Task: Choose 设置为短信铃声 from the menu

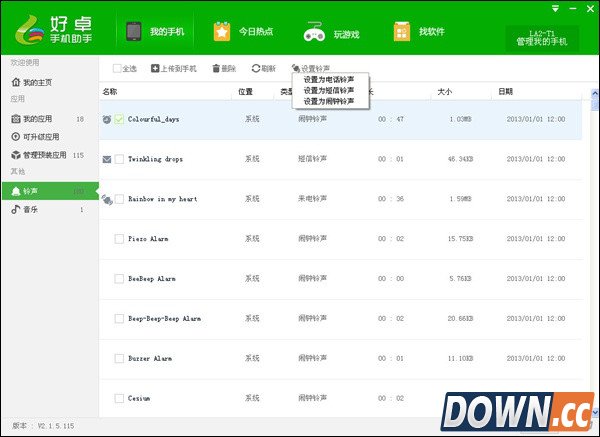Action: tap(329, 90)
